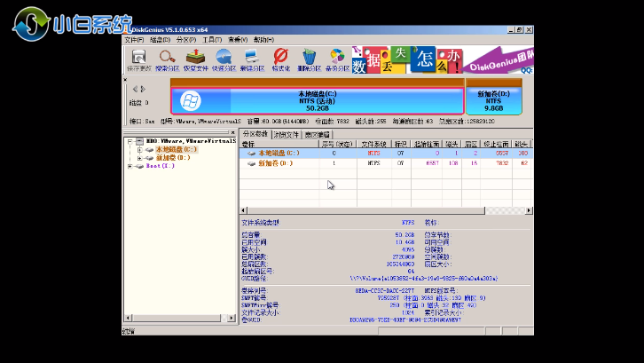Switch to the 浏览文件 tab

[x=284, y=134]
